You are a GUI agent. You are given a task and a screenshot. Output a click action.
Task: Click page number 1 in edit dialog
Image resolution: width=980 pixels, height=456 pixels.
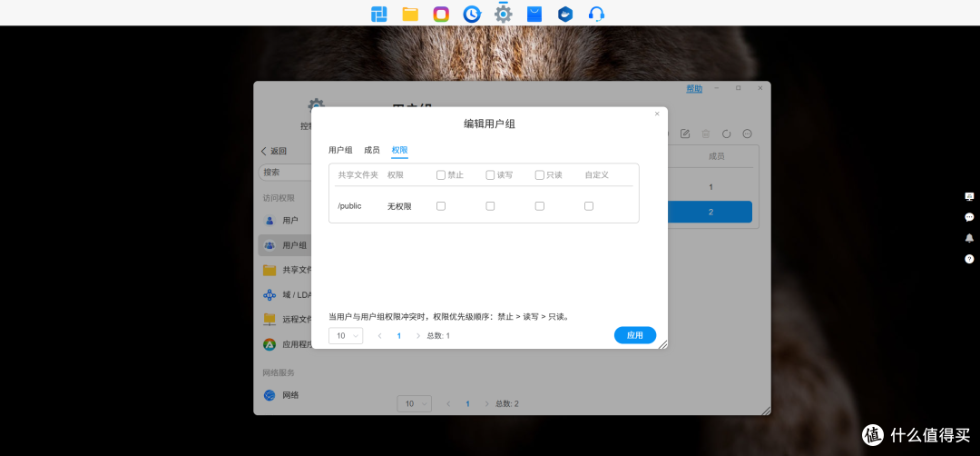[x=398, y=336]
